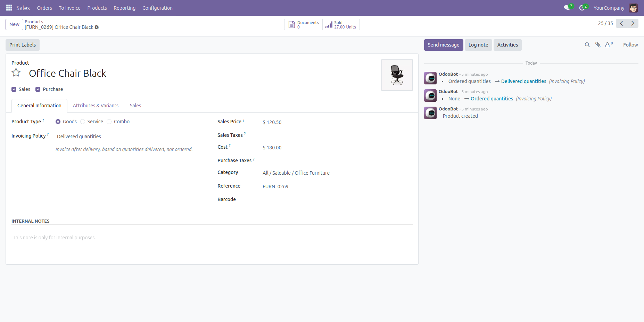Open the Category selection field
The image size is (644, 322).
tap(313, 173)
